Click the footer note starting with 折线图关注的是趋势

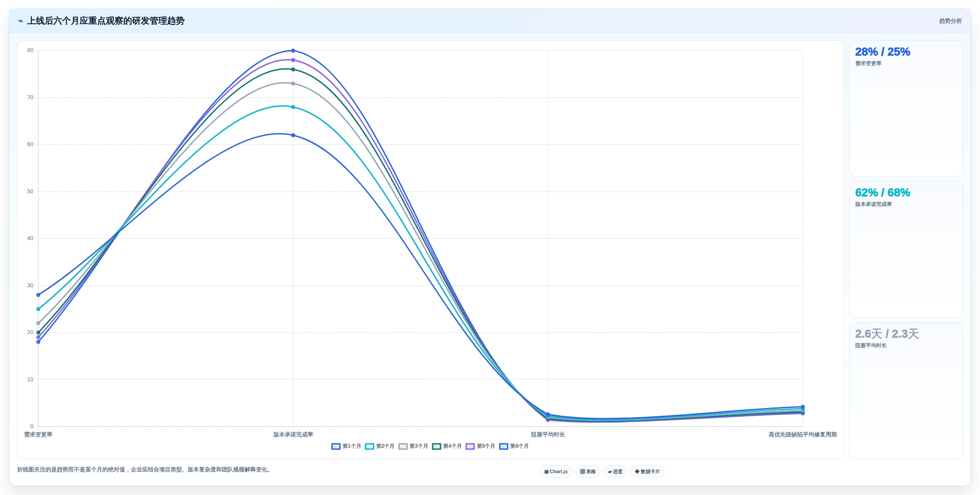pos(144,470)
